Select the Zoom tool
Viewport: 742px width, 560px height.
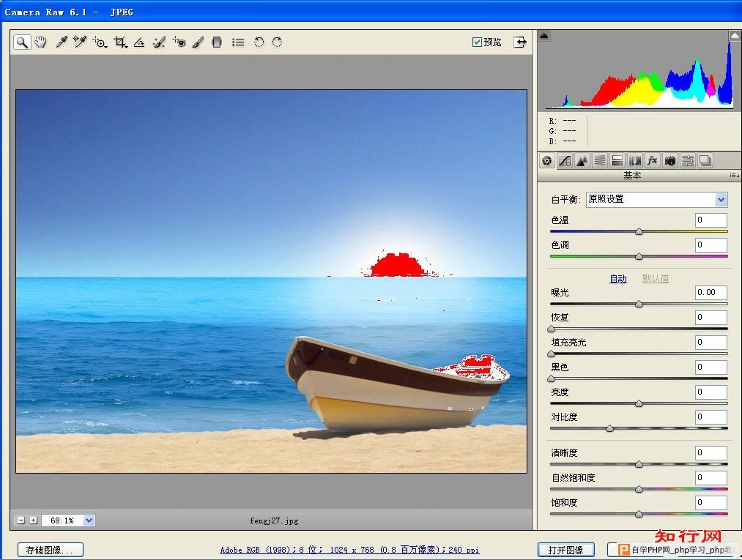[x=22, y=42]
